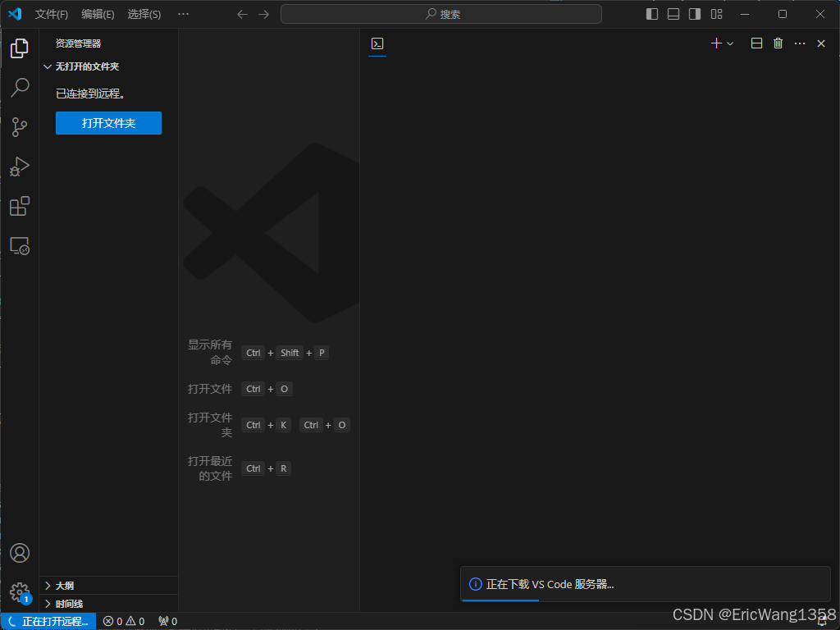Open the Manage gear icon
The image size is (840, 630).
[x=20, y=592]
